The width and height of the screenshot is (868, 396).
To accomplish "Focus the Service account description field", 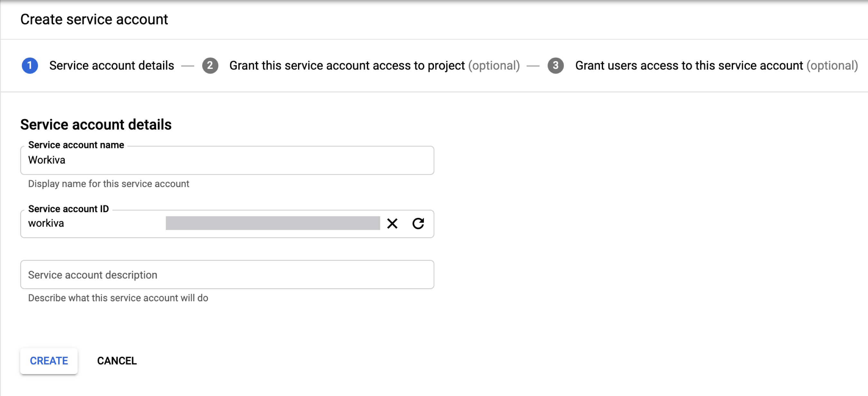I will (227, 275).
